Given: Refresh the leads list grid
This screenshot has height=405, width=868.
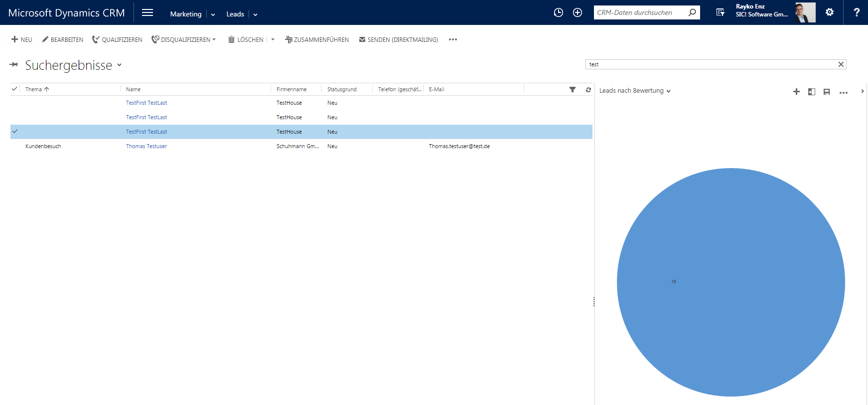Looking at the screenshot, I should point(588,89).
